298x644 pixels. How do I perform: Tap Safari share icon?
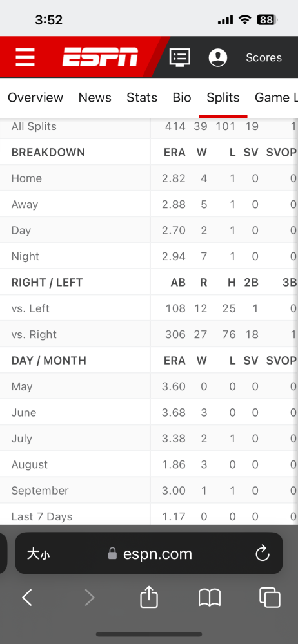[149, 597]
